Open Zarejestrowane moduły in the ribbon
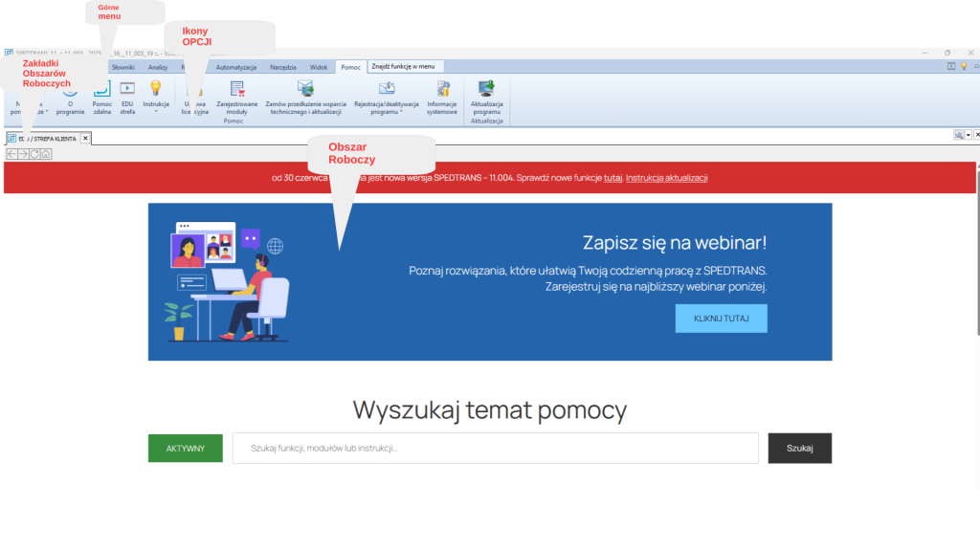The height and width of the screenshot is (551, 980). (x=237, y=95)
